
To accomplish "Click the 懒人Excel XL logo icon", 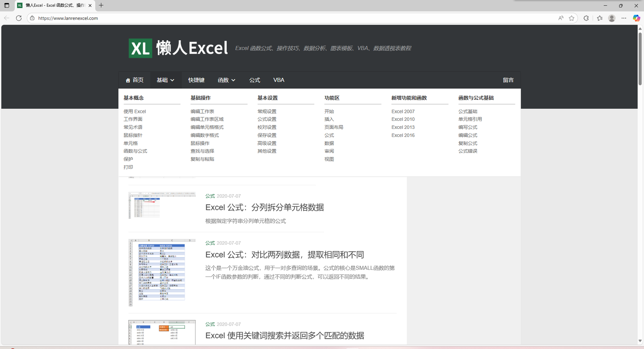I will (x=140, y=48).
